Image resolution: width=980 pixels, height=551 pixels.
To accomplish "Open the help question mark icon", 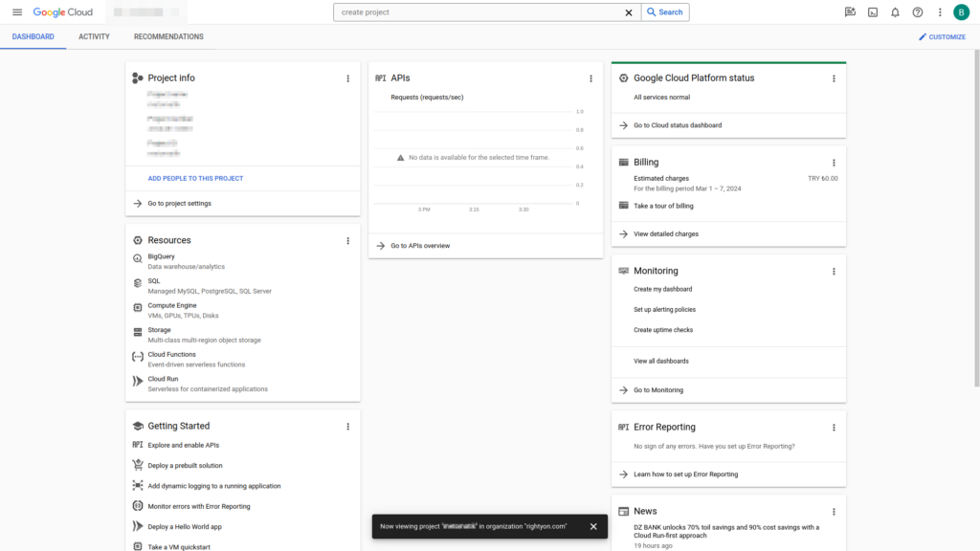I will (x=918, y=12).
